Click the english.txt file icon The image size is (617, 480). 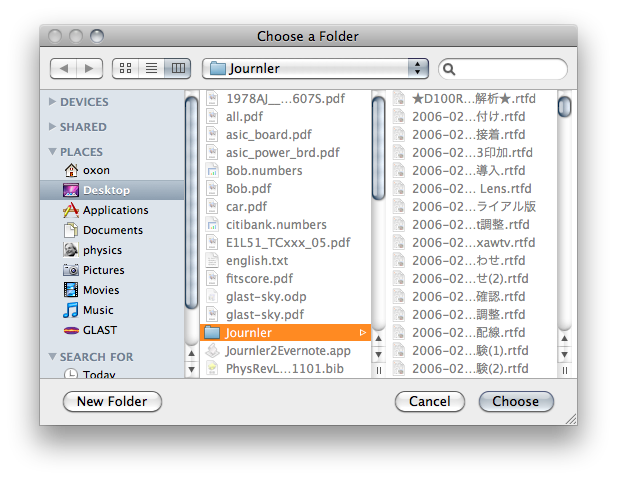coord(212,260)
